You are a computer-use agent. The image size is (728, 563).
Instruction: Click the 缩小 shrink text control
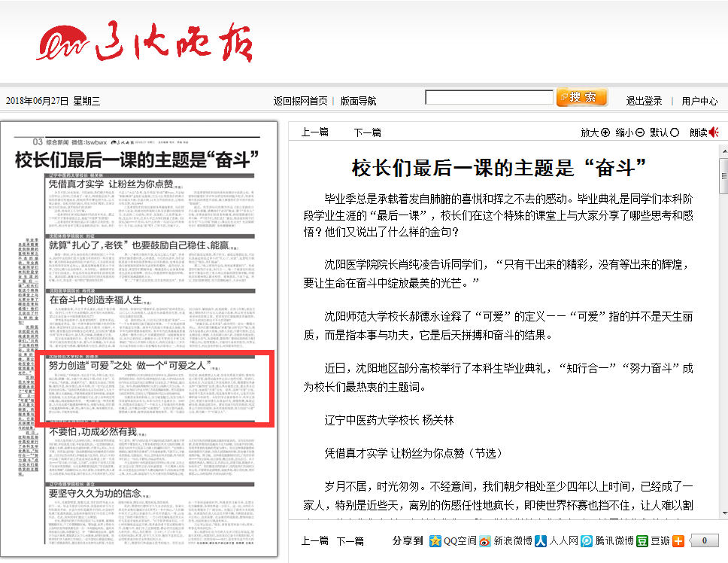coord(629,132)
